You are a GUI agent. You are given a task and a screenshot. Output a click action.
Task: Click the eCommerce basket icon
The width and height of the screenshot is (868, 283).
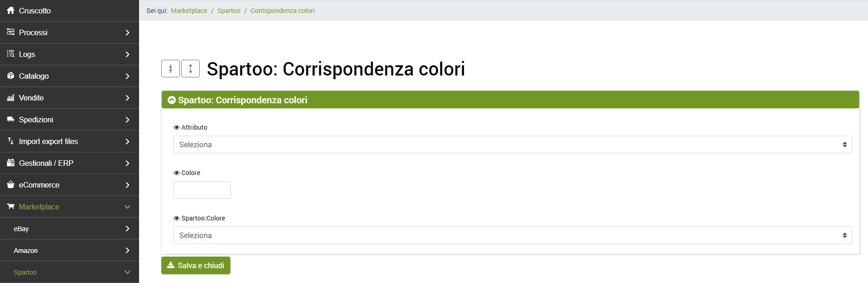coord(11,184)
